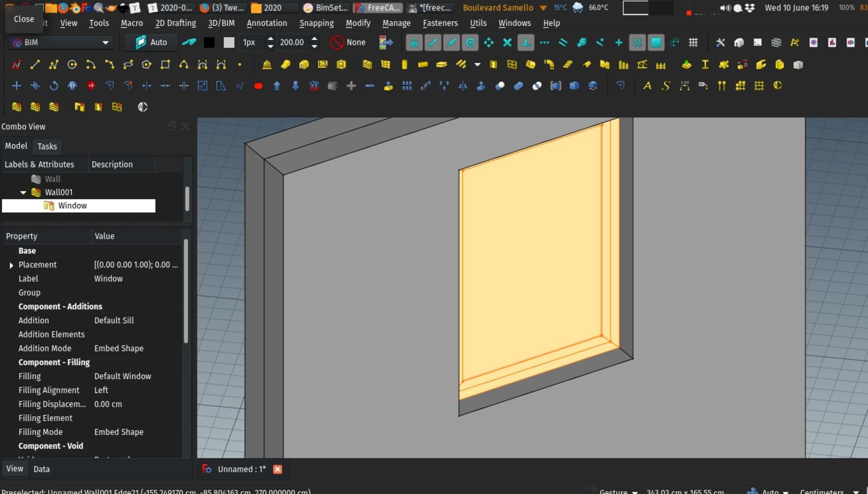Open Gesture navigation style dropdown
868x494 pixels.
(618, 491)
